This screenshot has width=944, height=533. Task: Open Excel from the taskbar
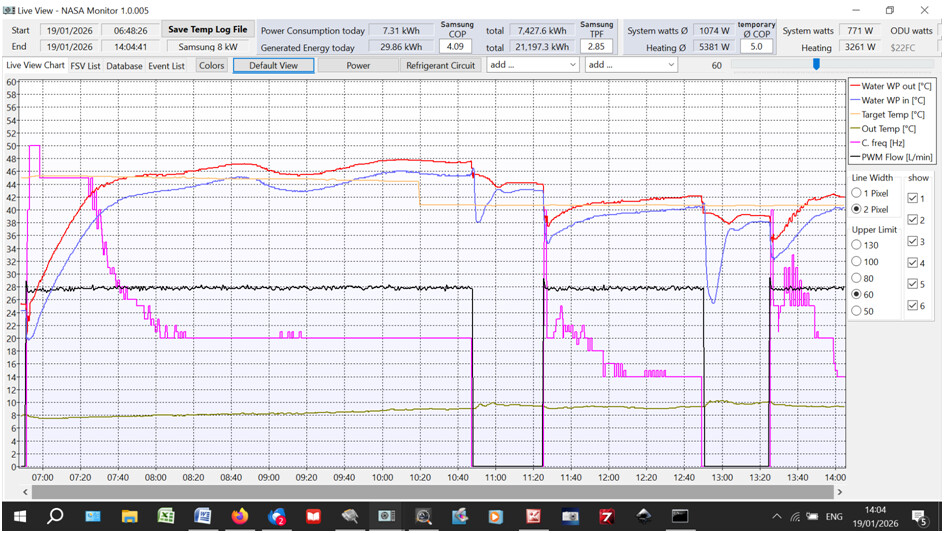point(166,516)
